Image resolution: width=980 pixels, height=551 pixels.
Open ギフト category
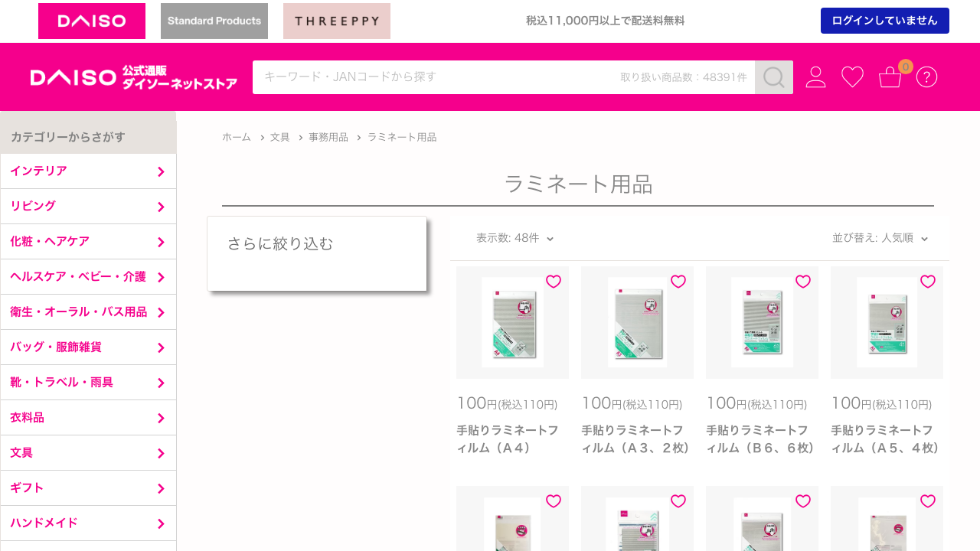click(88, 488)
